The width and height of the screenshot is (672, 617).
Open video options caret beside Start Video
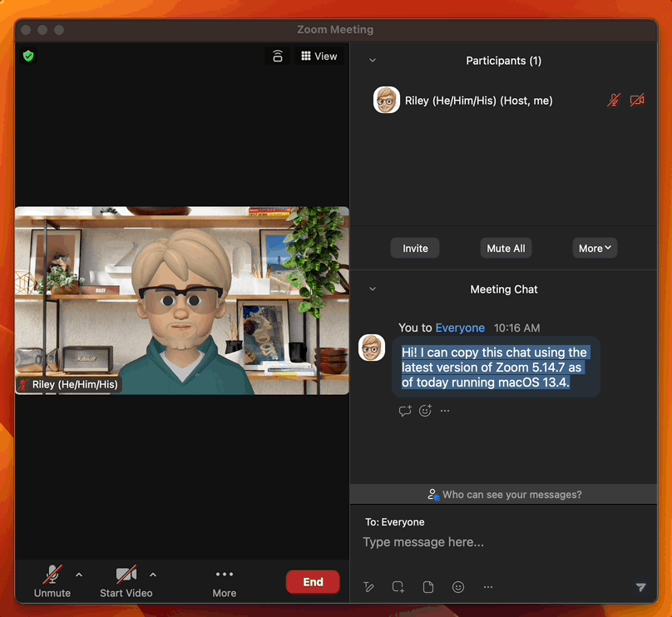coord(153,575)
